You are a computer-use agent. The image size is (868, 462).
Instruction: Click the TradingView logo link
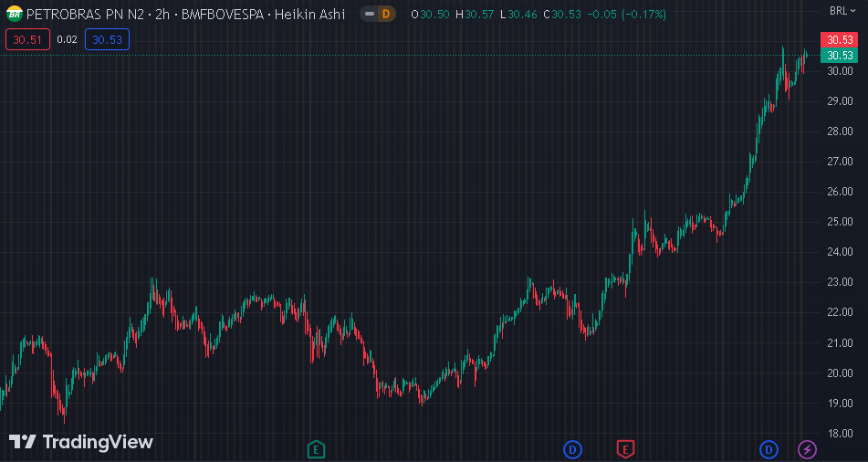(81, 442)
